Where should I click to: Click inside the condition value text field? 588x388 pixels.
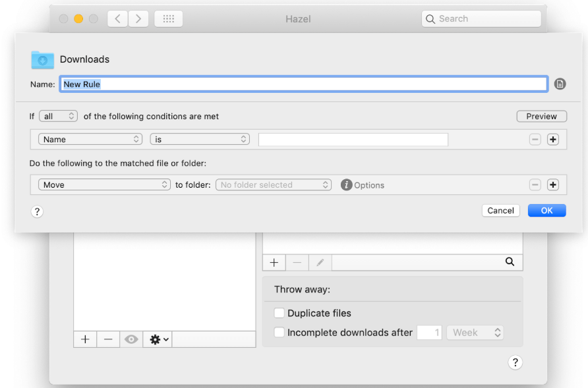tap(353, 139)
